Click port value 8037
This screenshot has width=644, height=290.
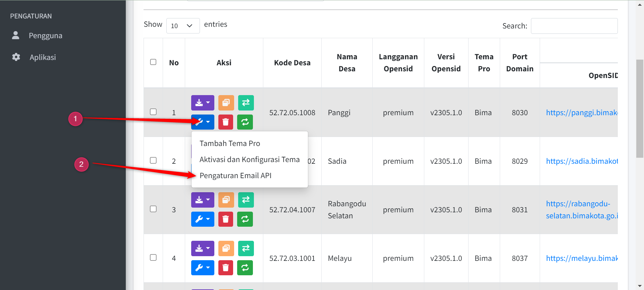pyautogui.click(x=520, y=258)
